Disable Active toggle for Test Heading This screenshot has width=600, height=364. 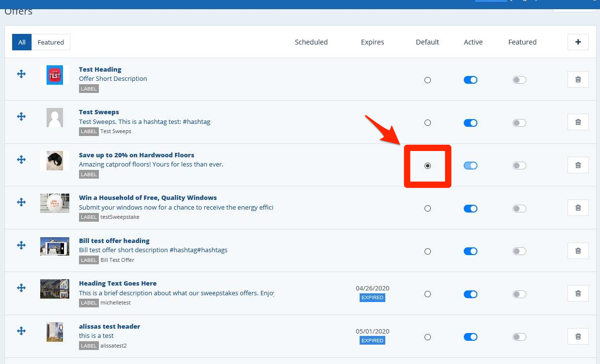click(x=470, y=80)
